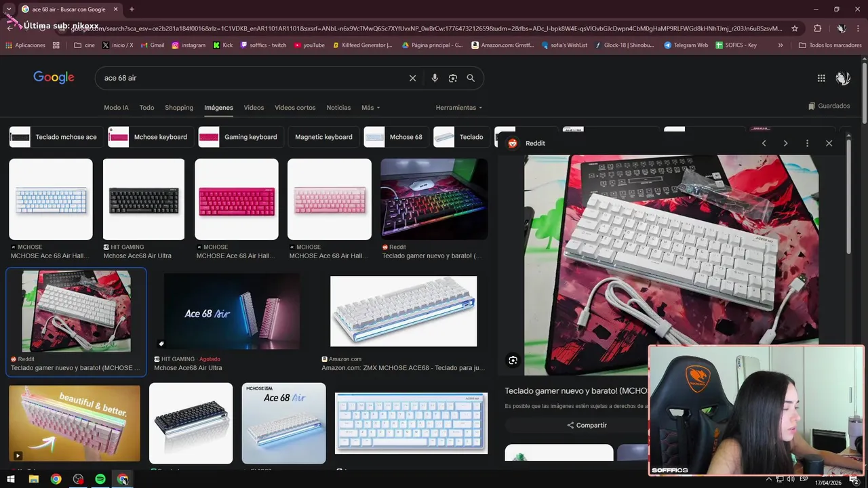868x488 pixels.
Task: Open the Gmail bookmark
Action: tap(152, 45)
